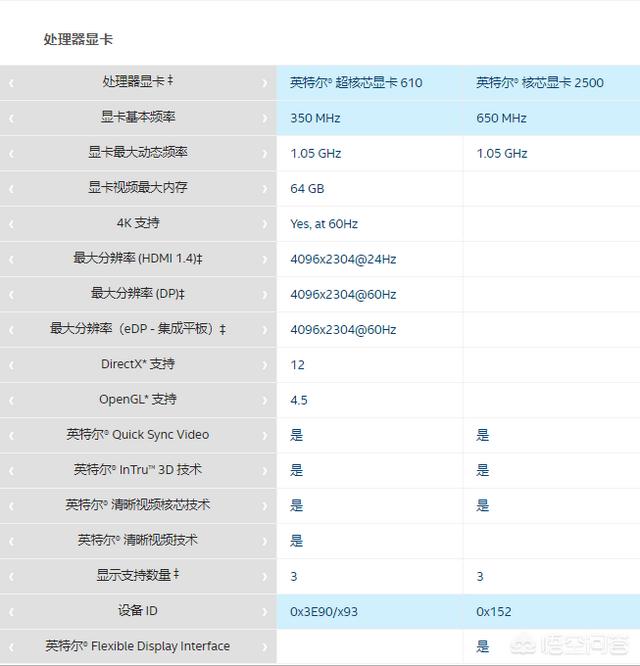Viewport: 640px width, 666px height.
Task: Open the 处理器显卡 row label
Action: tap(138, 81)
